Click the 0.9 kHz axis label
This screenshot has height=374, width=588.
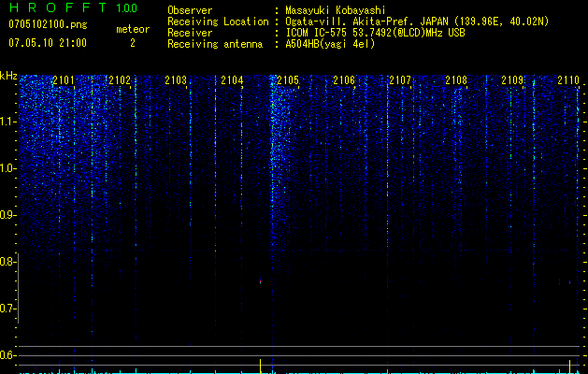7,215
